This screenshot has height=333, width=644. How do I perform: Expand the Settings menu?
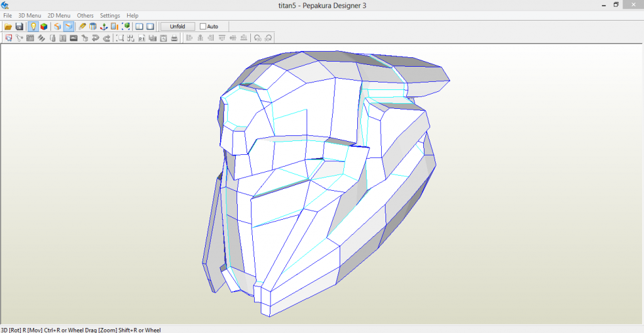click(x=109, y=15)
